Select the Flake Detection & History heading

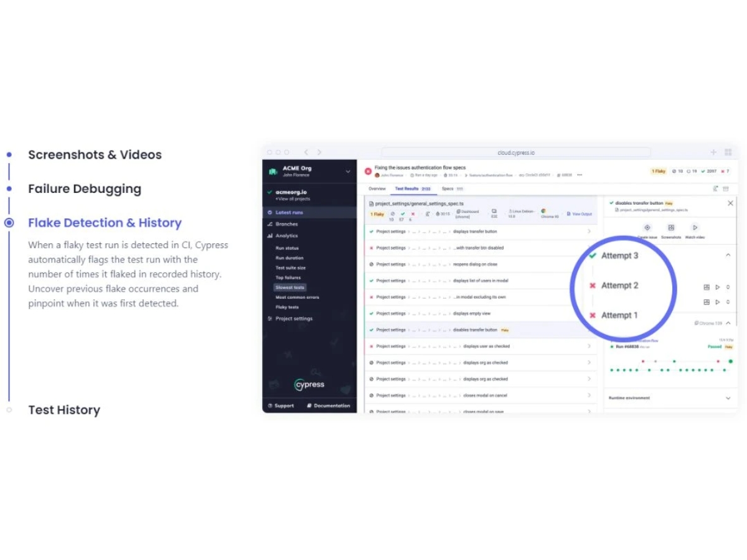pyautogui.click(x=105, y=223)
